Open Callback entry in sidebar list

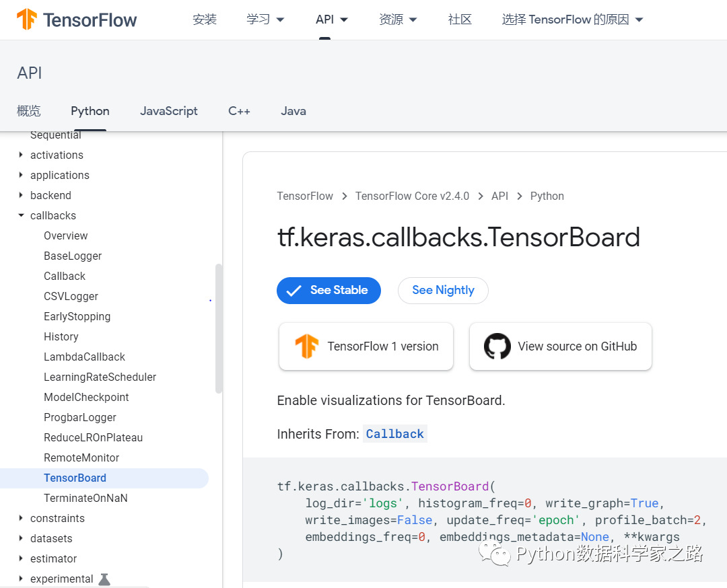pos(65,276)
